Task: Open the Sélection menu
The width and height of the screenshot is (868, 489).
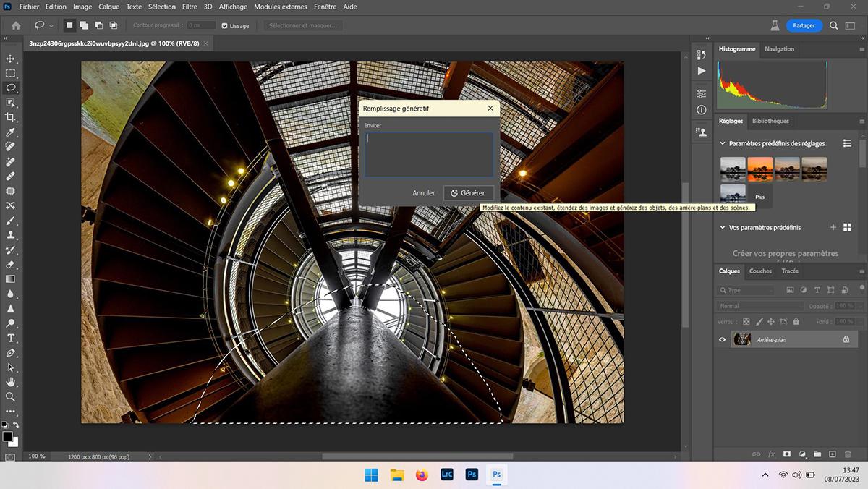Action: 162,7
